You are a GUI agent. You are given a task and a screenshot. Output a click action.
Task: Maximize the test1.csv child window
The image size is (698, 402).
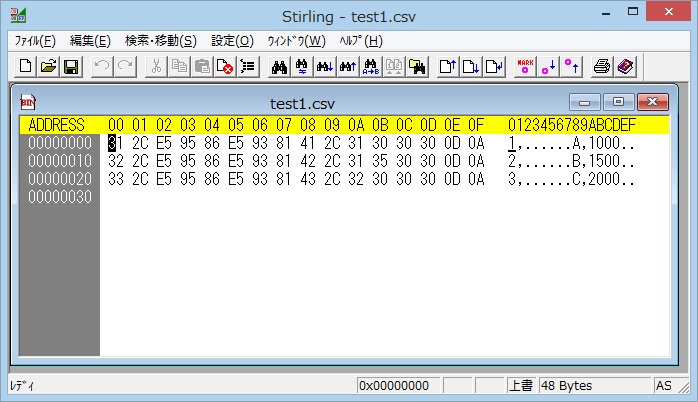point(618,102)
